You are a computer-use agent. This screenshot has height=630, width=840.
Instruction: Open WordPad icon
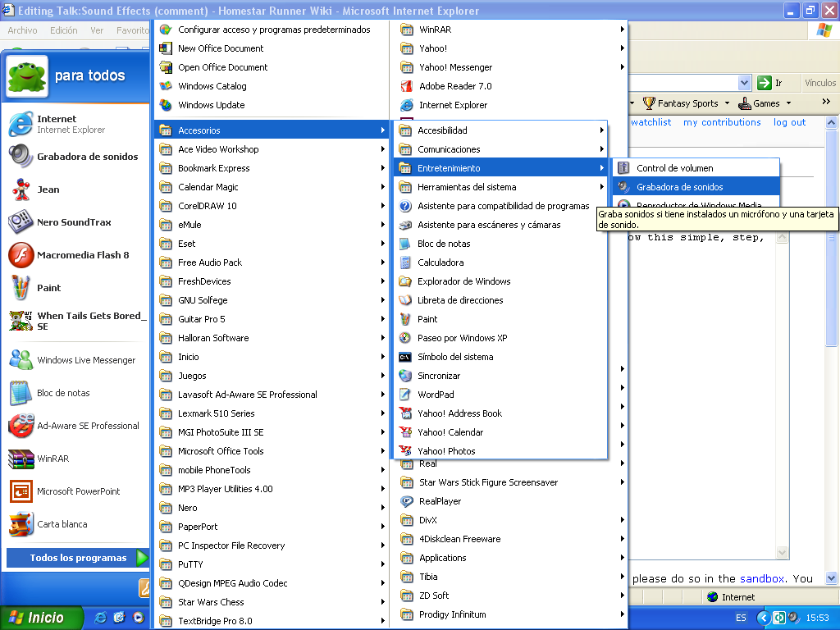(x=405, y=395)
